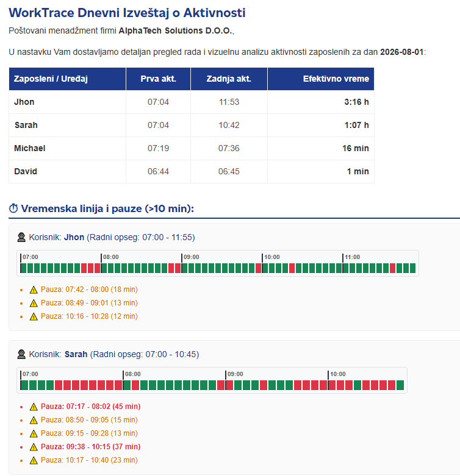The height and width of the screenshot is (476, 460).
Task: Click the company name AlphaTech Solutions D.O.O.
Action: point(176,30)
